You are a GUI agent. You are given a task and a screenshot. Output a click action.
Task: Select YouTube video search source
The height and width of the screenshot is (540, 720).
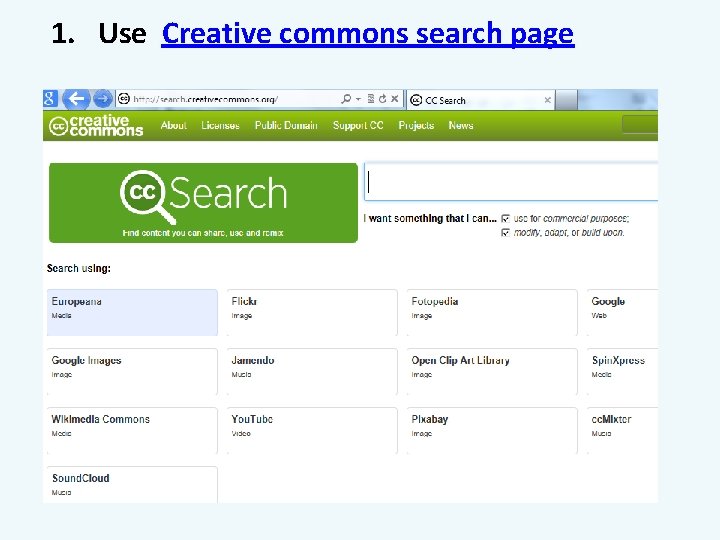pyautogui.click(x=312, y=430)
